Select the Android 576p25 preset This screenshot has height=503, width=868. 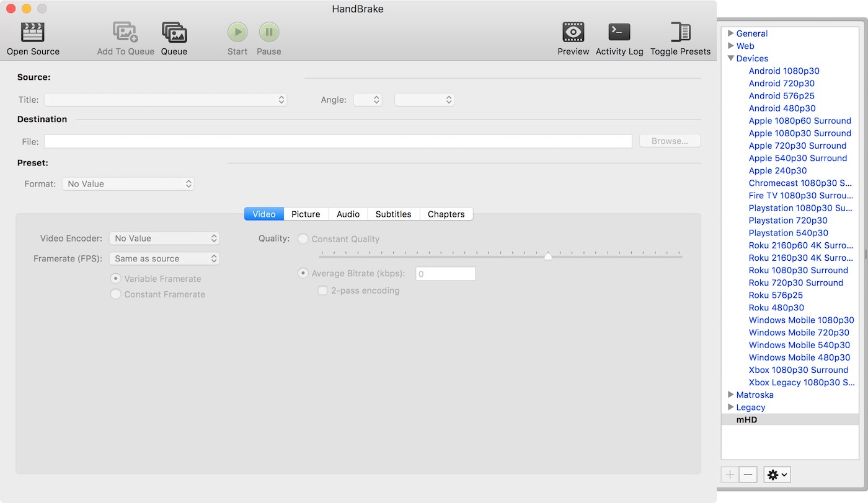pos(781,95)
